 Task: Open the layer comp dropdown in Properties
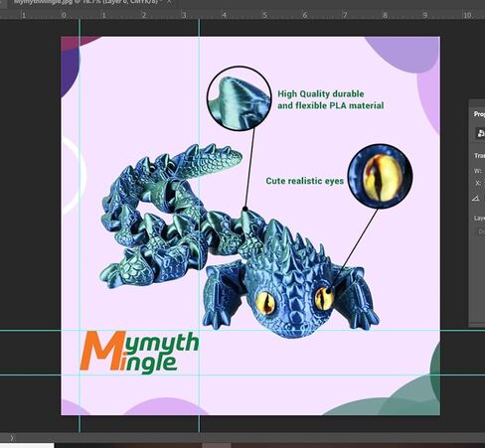pos(481,231)
